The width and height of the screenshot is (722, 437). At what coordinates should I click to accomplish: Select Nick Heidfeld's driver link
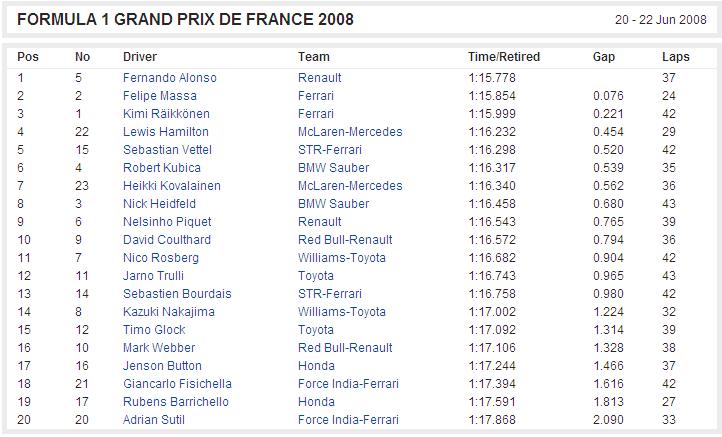coord(161,204)
